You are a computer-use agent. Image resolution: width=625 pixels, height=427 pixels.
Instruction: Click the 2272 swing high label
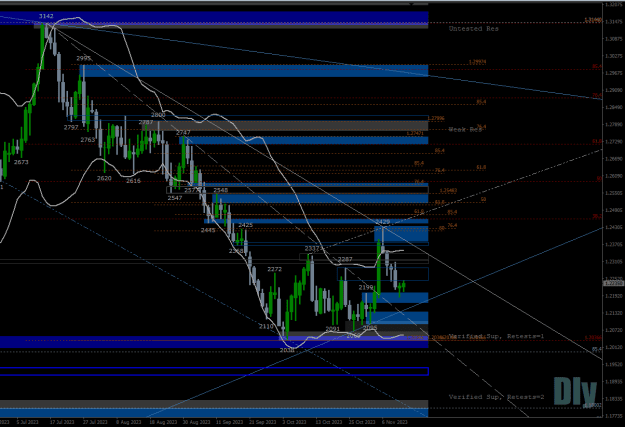pos(275,269)
